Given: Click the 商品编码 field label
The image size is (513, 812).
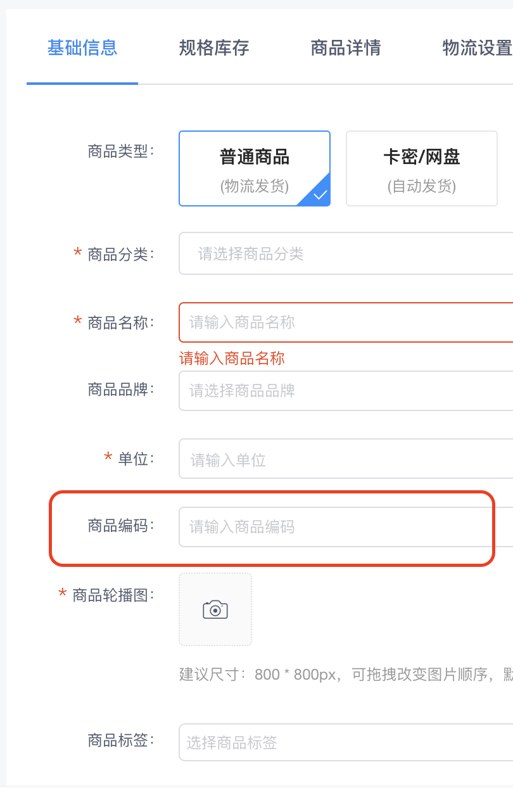Looking at the screenshot, I should tap(120, 525).
